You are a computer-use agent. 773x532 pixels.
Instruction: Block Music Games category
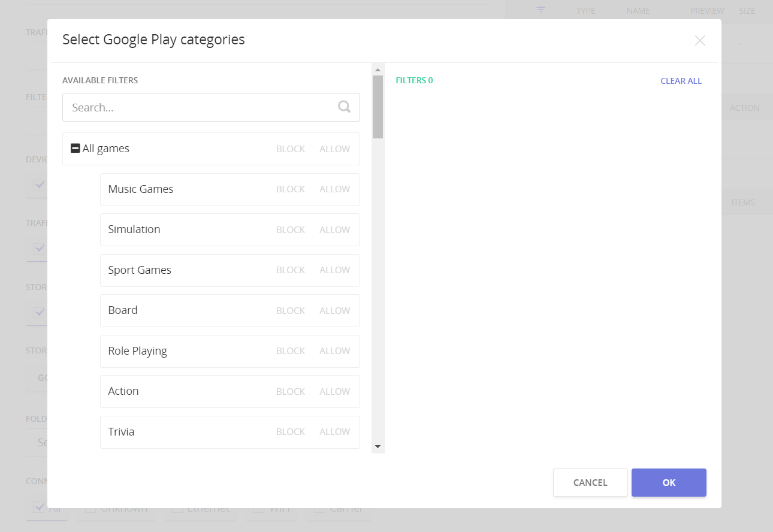pos(291,189)
